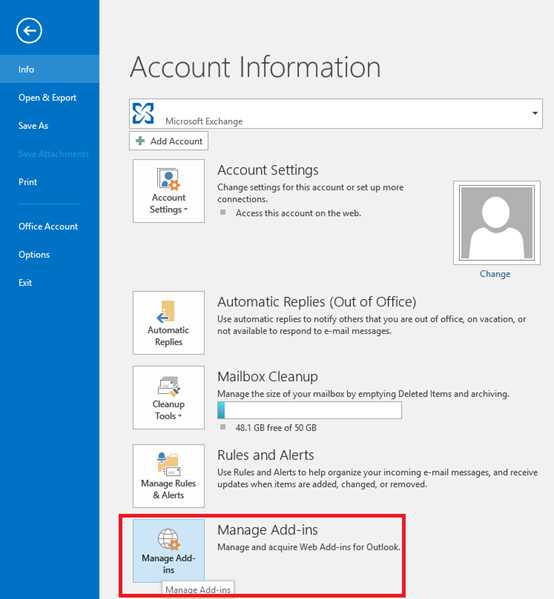Expand the Microsoft Exchange account dropdown arrow
The height and width of the screenshot is (599, 554).
[535, 113]
